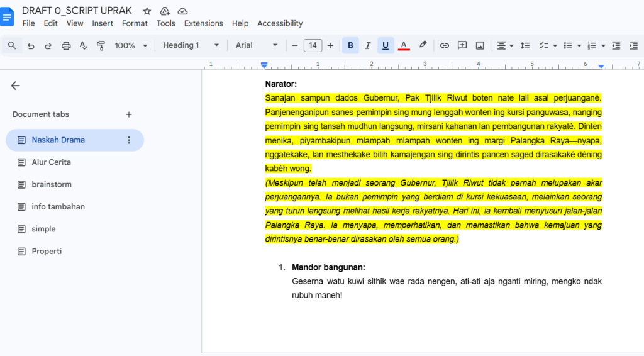Open the Spelling and grammar check
644x356 pixels.
coord(83,45)
